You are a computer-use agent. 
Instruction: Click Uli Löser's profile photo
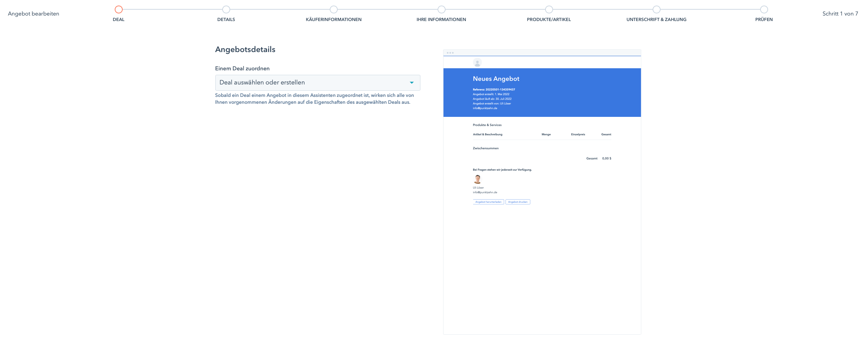click(x=477, y=179)
